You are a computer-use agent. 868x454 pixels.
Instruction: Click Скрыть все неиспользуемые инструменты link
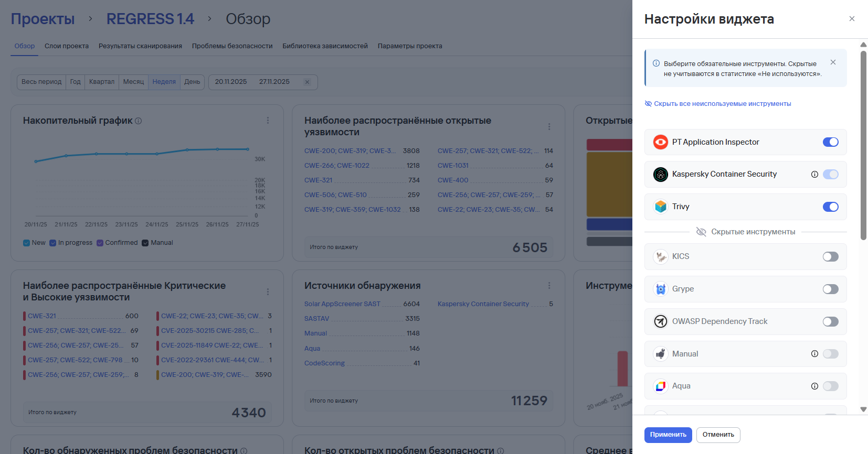[722, 104]
